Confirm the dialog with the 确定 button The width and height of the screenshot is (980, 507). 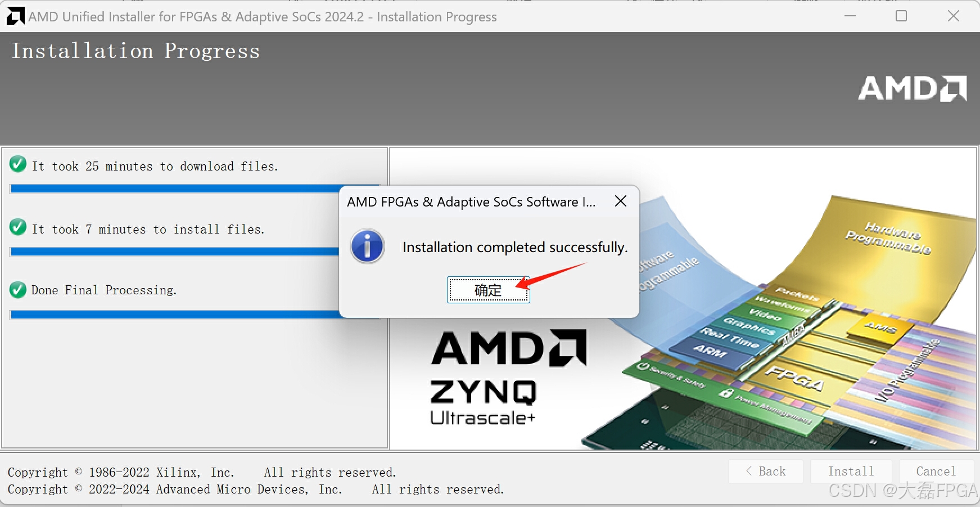pos(488,290)
